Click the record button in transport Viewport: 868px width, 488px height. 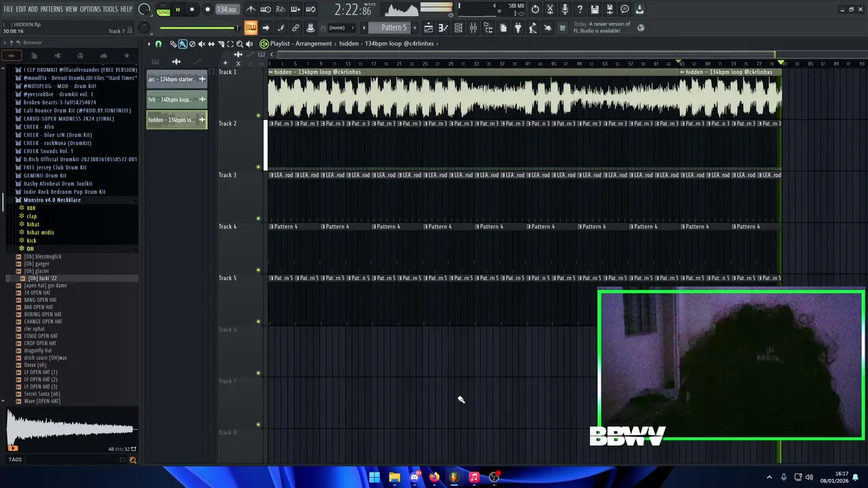tap(208, 9)
